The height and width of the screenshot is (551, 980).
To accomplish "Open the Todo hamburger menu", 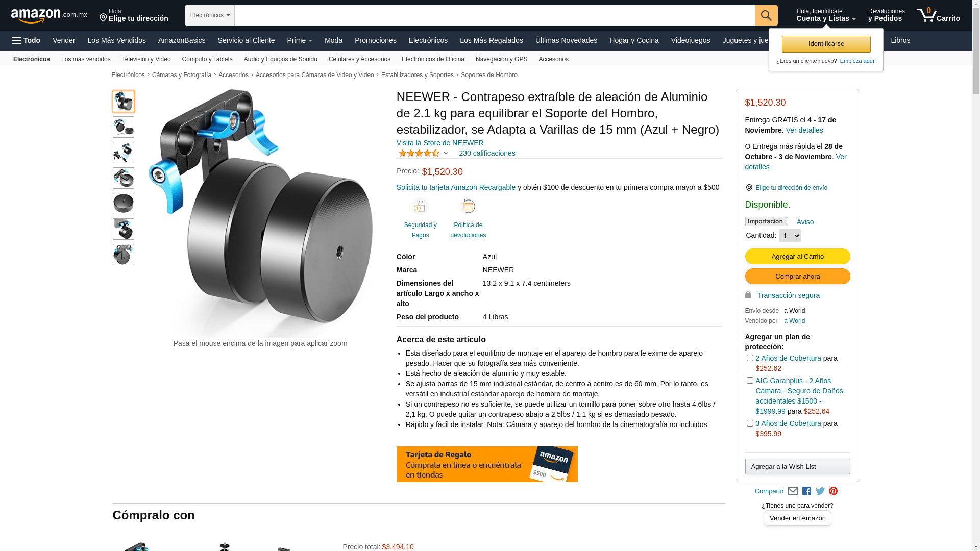I will [x=26, y=40].
